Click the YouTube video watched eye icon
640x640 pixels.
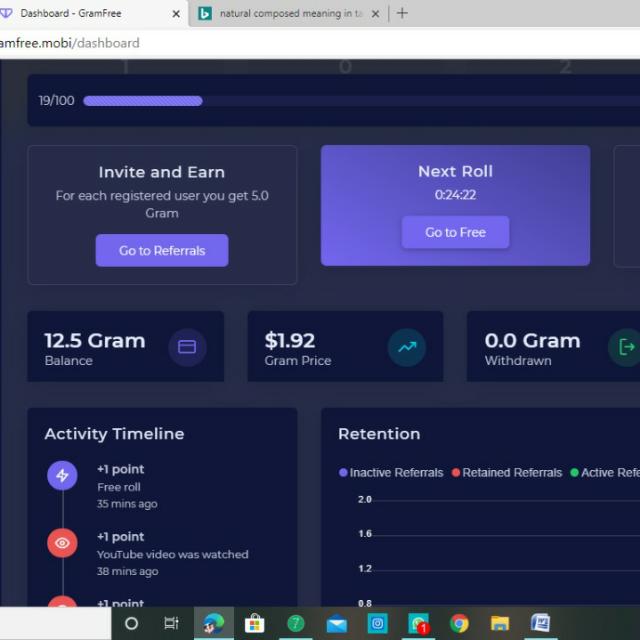(x=62, y=543)
